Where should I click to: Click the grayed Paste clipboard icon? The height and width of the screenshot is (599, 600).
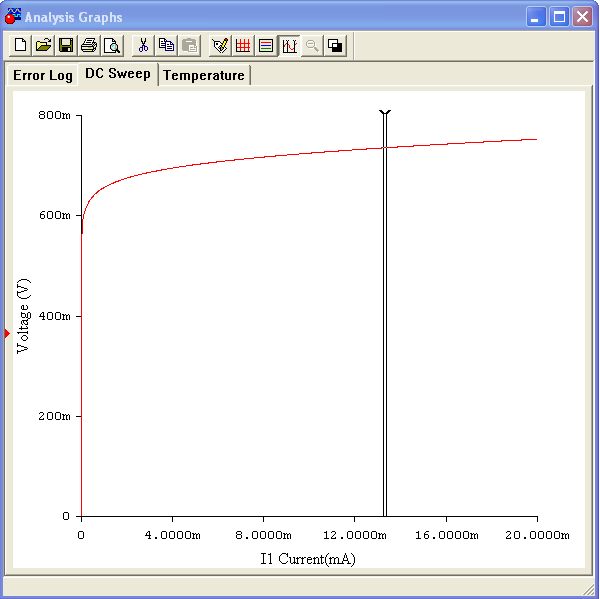[189, 46]
